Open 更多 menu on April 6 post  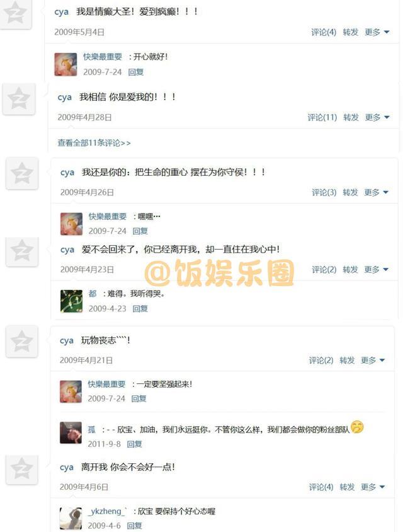(373, 487)
